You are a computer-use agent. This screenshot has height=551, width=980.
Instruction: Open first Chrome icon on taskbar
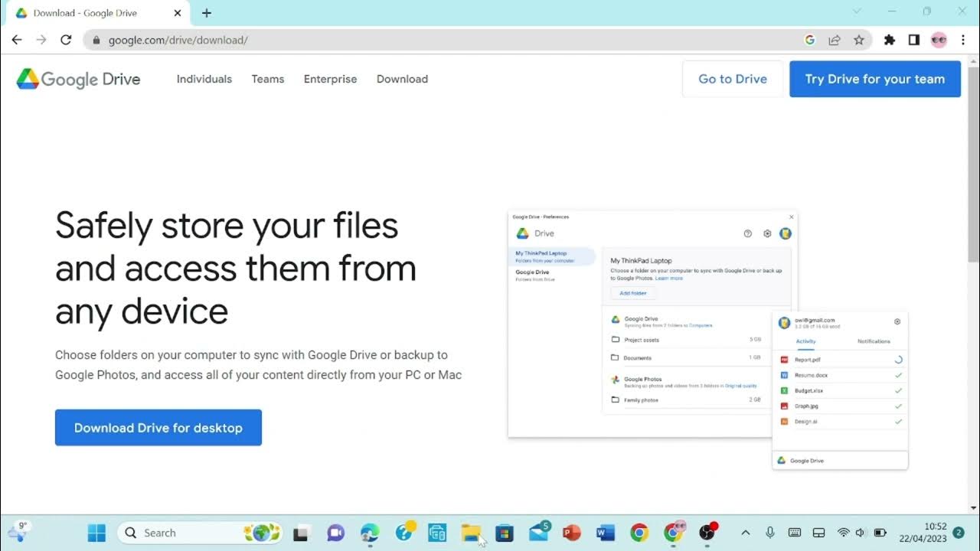coord(639,533)
